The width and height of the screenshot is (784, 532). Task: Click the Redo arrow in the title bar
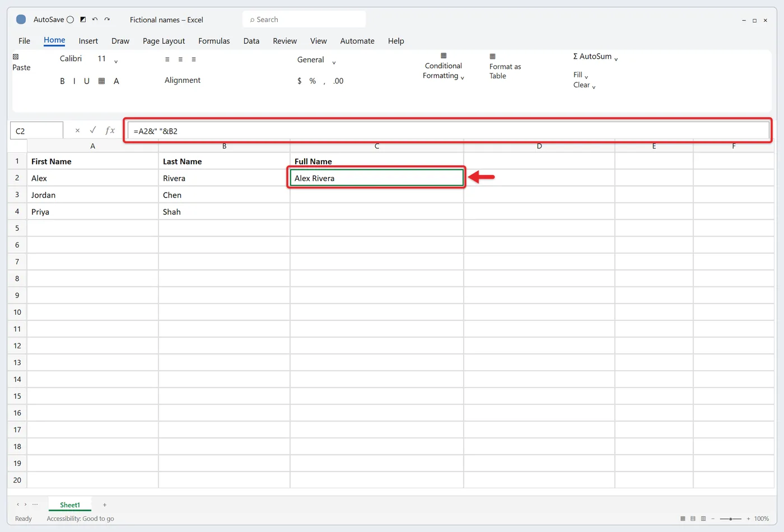point(107,20)
